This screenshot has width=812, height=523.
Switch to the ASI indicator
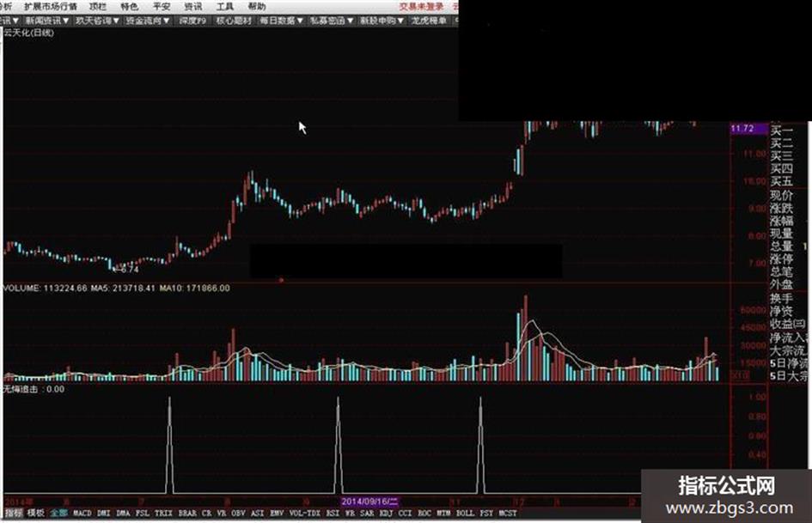(258, 513)
